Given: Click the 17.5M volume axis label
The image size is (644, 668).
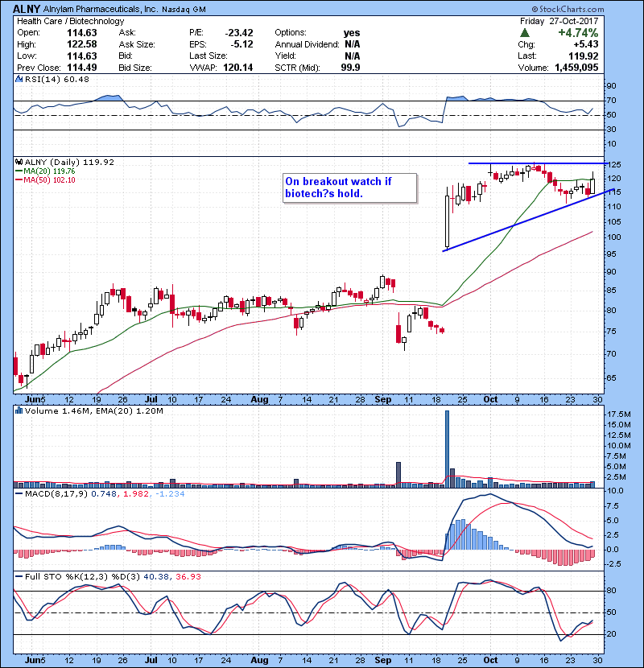Looking at the screenshot, I should (x=619, y=414).
